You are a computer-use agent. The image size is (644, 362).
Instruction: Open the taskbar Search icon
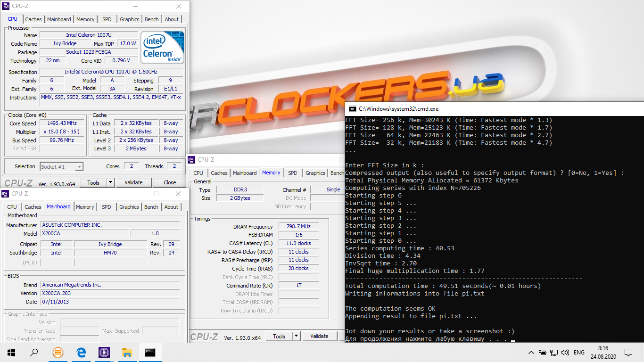(34, 352)
